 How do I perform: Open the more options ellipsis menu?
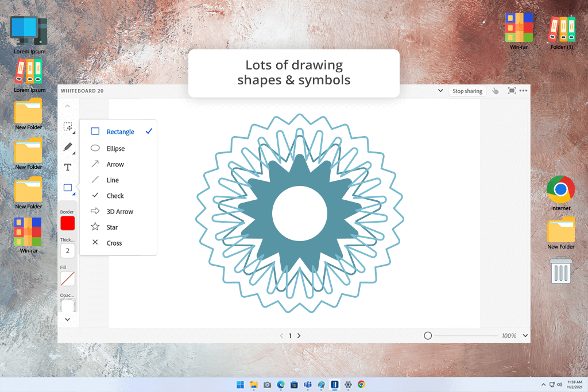click(x=524, y=91)
